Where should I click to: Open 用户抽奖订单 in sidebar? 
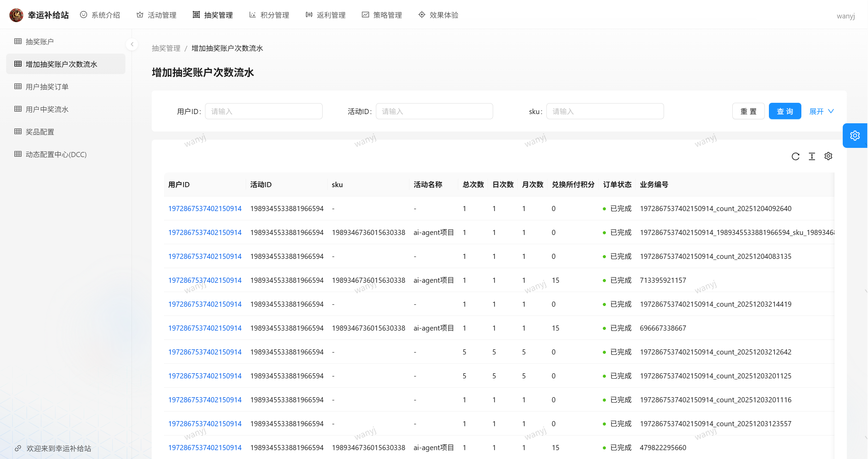[x=47, y=87]
